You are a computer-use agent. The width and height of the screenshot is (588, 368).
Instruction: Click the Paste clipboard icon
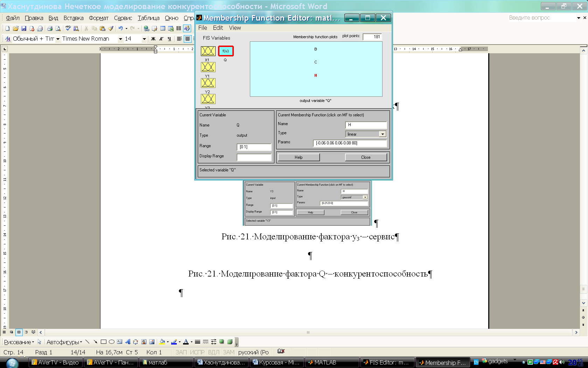point(103,28)
